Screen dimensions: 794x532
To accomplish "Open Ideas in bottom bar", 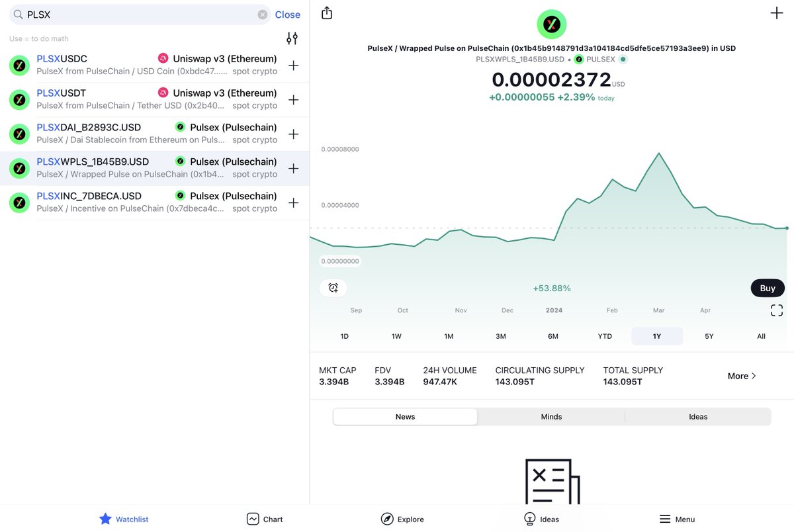I will tap(541, 519).
